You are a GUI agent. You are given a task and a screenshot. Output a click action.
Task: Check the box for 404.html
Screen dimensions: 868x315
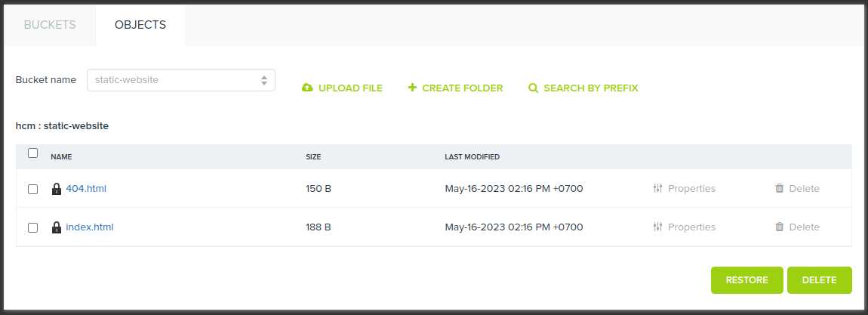coord(32,190)
